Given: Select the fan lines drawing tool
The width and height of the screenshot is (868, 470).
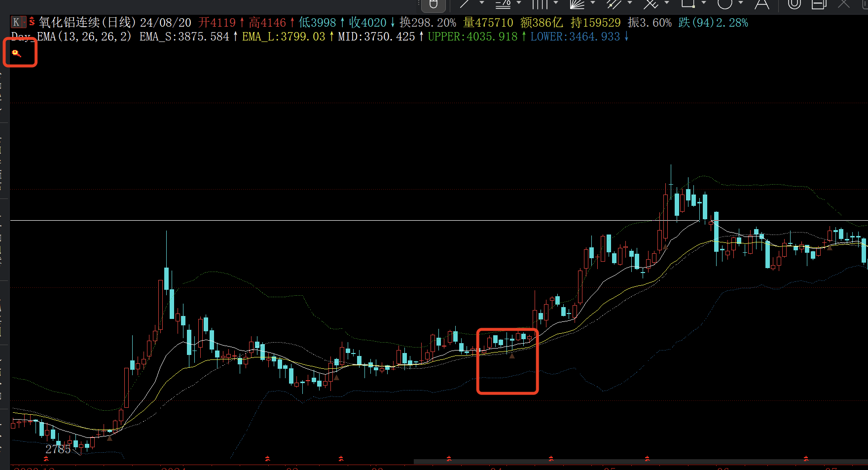Looking at the screenshot, I should click(577, 4).
